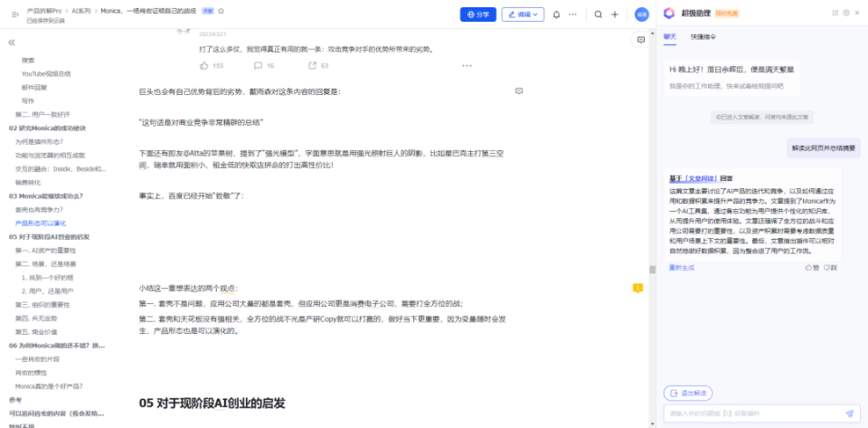The height and width of the screenshot is (428, 868).
Task: Open the 超级助理 settings gear
Action: click(x=846, y=13)
